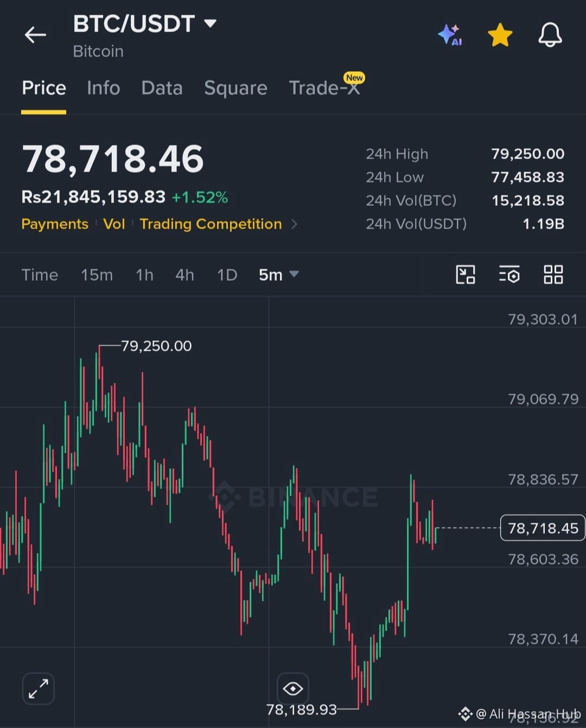Expand the BTC/USDT pair dropdown
This screenshot has height=728, width=586.
210,23
